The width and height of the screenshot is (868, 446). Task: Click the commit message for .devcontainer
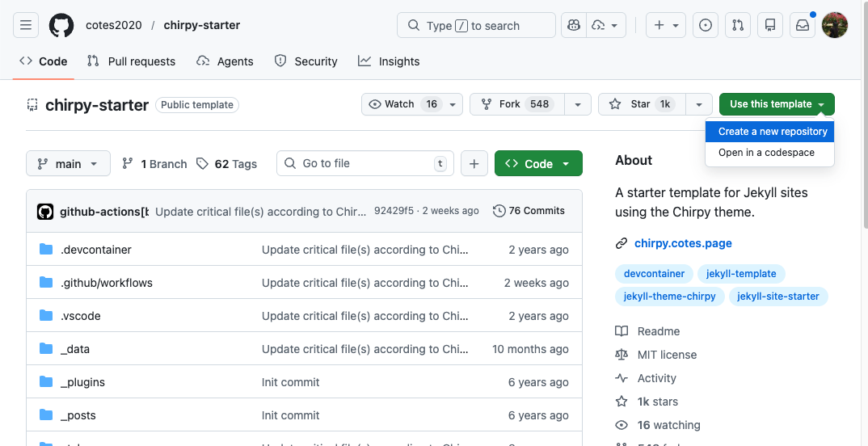tap(365, 250)
